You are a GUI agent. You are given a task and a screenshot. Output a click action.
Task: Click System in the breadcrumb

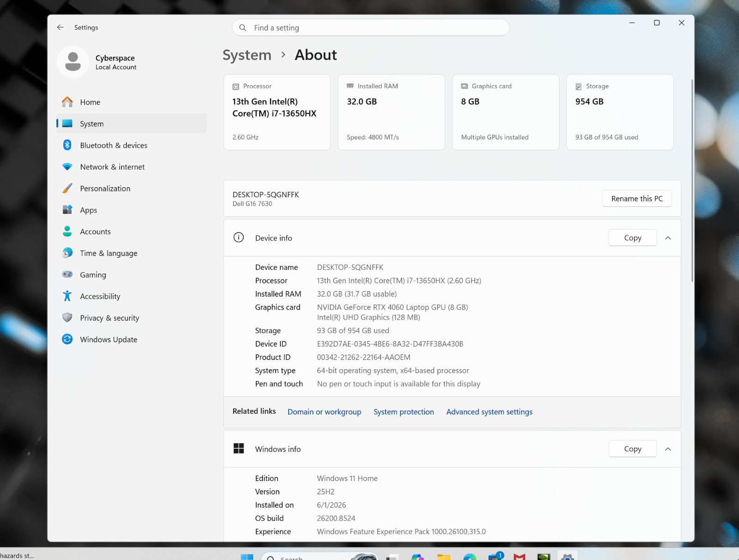pos(247,55)
